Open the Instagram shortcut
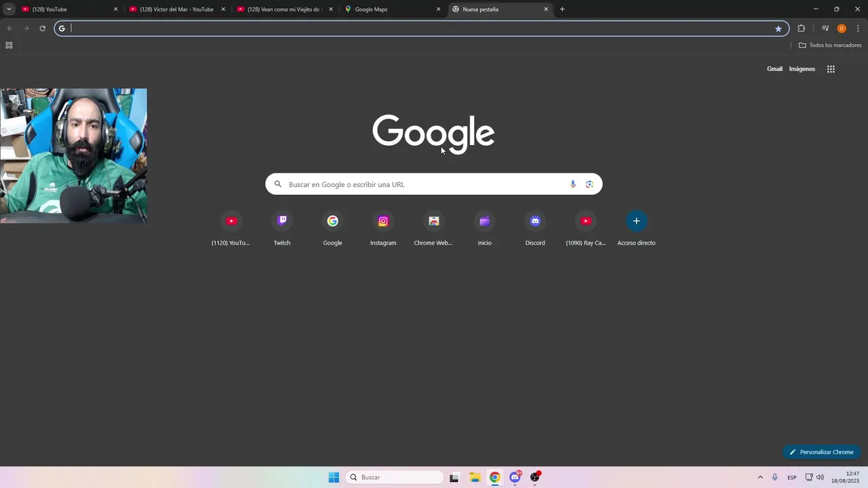 [383, 229]
